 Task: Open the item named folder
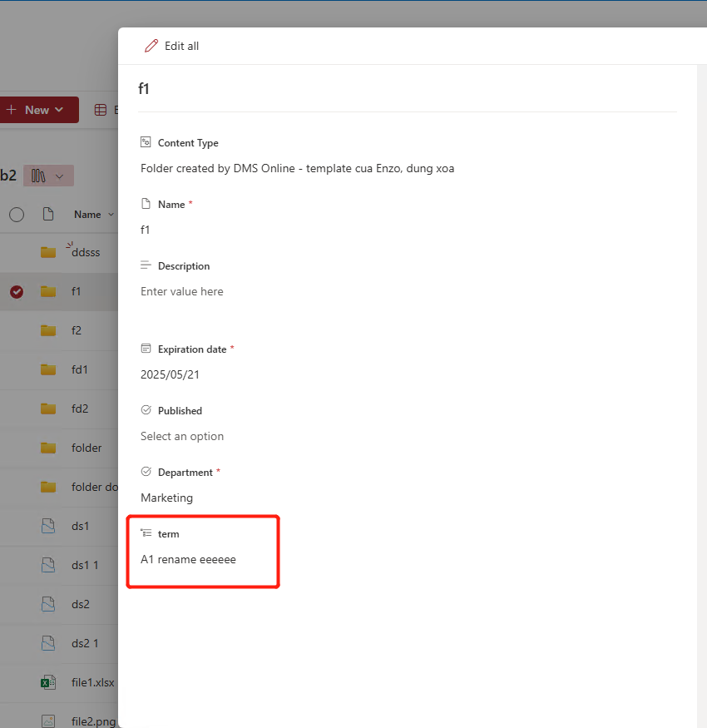pyautogui.click(x=87, y=448)
